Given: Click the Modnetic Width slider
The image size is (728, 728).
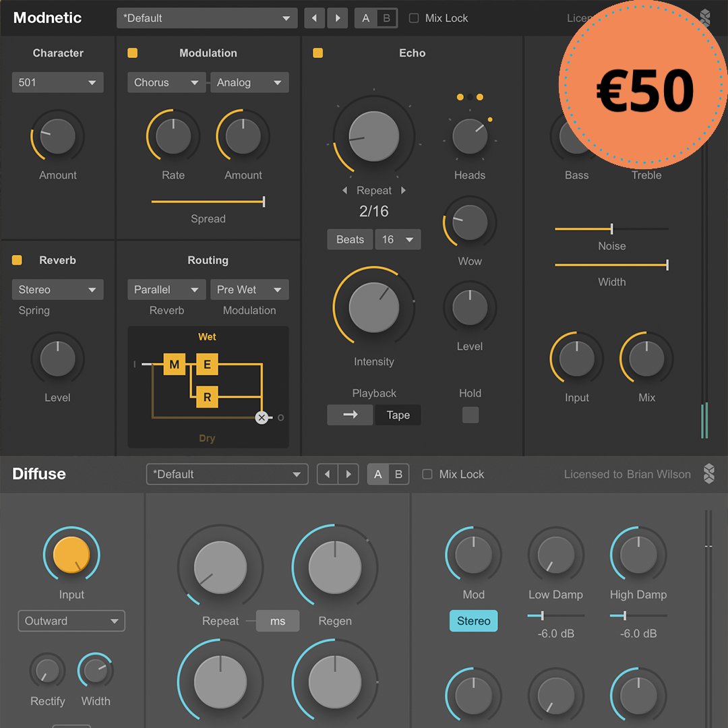Looking at the screenshot, I should (x=611, y=265).
